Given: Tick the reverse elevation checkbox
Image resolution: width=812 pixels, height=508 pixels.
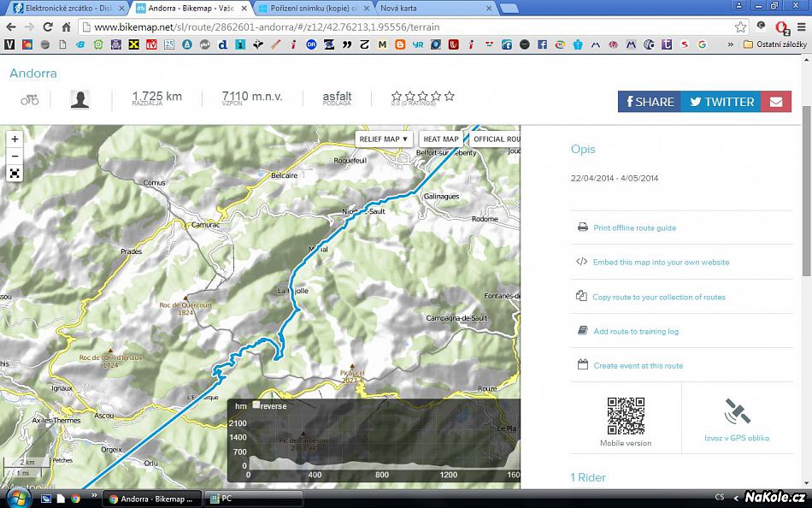Looking at the screenshot, I should pos(256,405).
